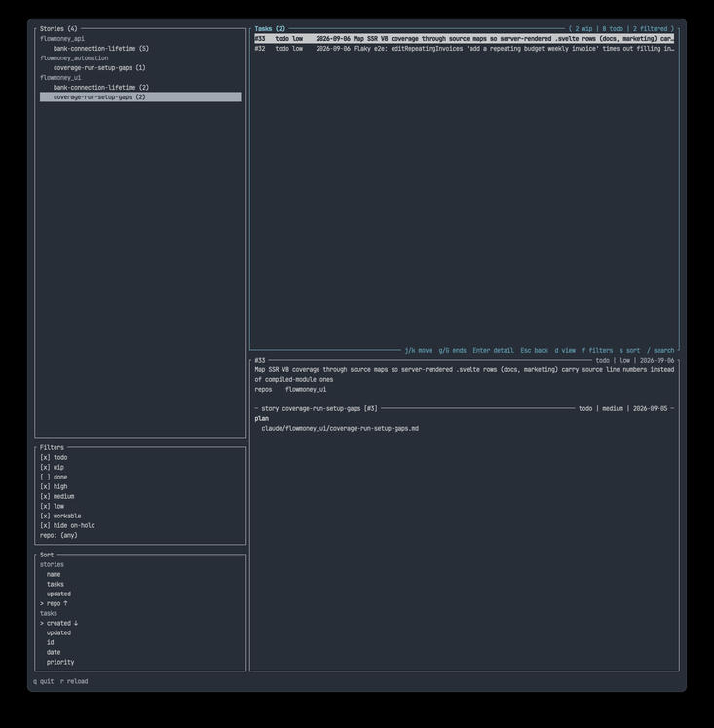
Task: Select task #32 flaky e2e row
Action: point(464,49)
